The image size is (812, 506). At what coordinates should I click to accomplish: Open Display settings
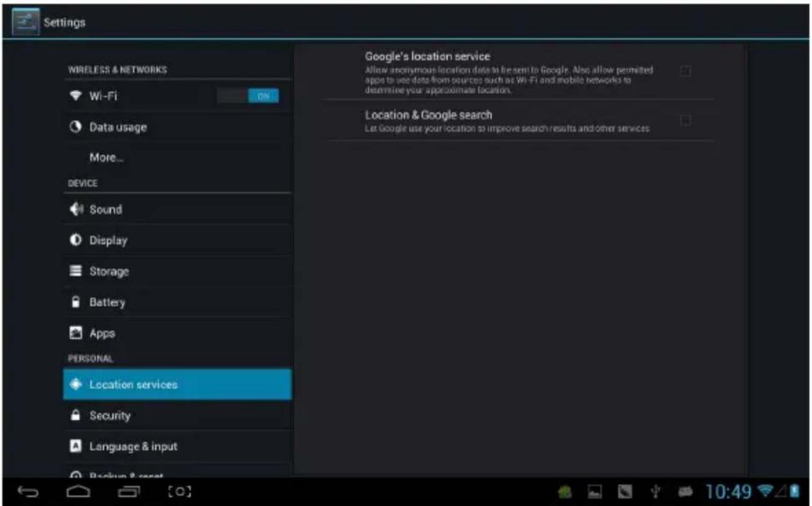tap(178, 240)
